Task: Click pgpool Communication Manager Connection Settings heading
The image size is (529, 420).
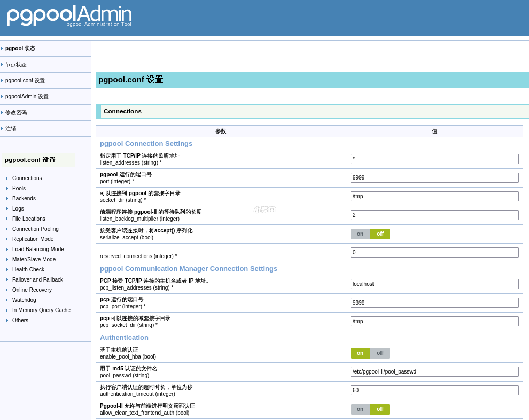Action: tap(189, 269)
